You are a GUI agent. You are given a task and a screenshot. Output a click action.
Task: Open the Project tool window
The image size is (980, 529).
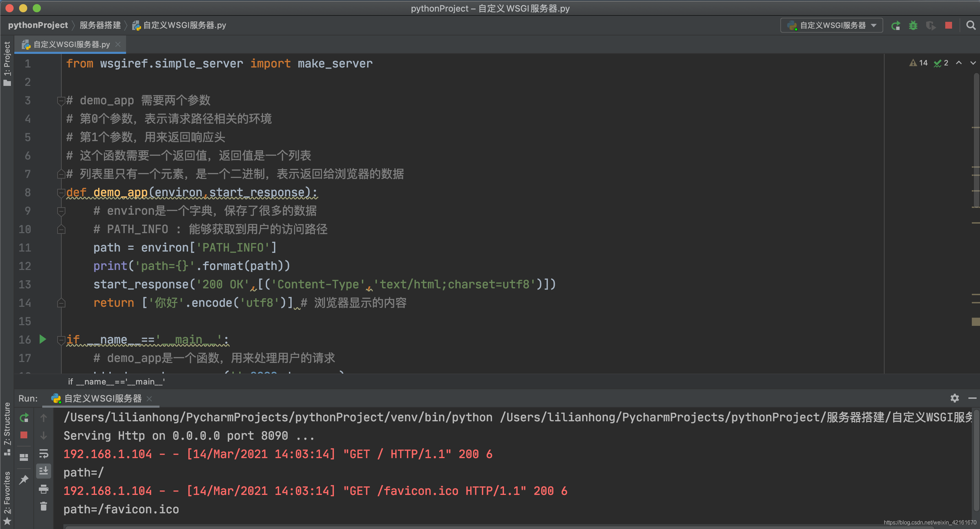(7, 63)
